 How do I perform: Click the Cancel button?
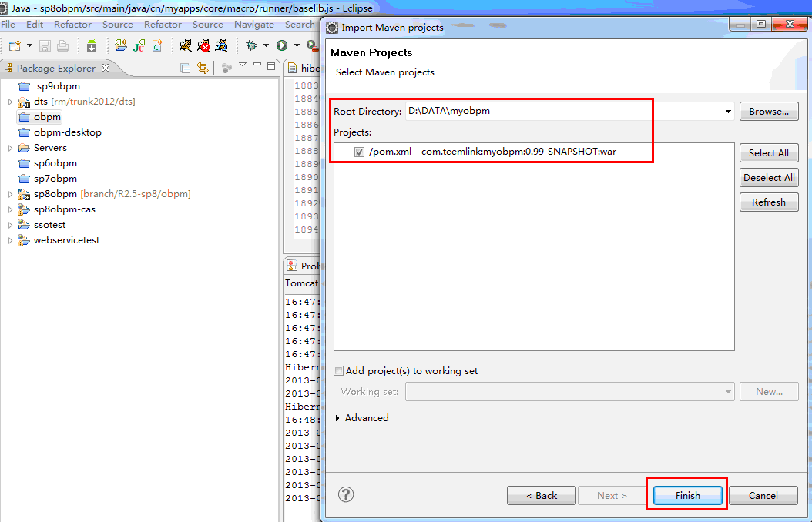(763, 495)
